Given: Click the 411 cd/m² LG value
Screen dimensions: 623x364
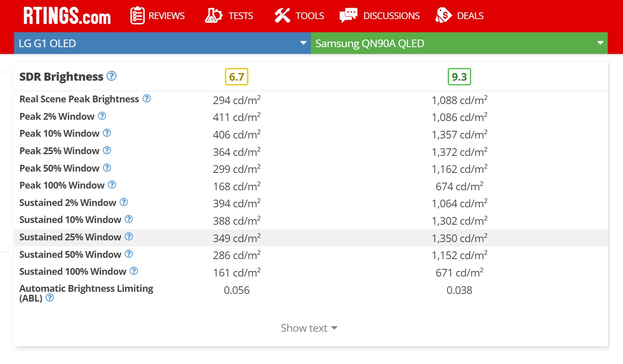Looking at the screenshot, I should [236, 117].
